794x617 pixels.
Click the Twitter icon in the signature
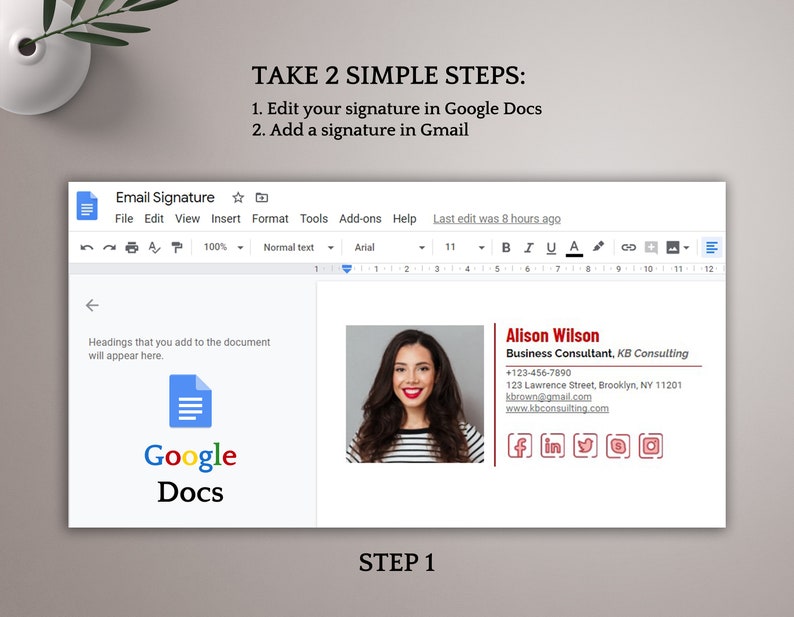tap(585, 446)
